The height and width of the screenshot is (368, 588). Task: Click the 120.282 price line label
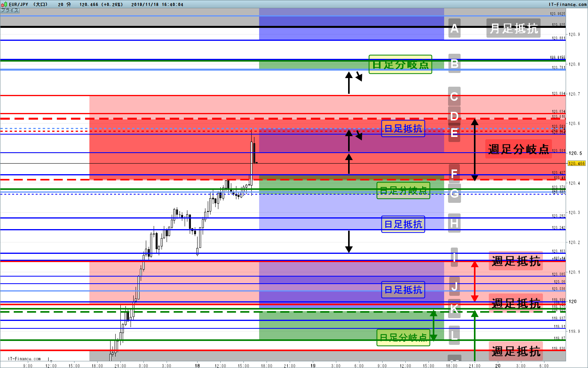(x=559, y=216)
